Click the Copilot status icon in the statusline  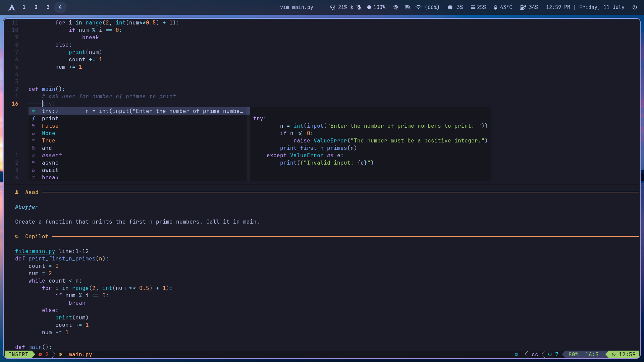click(x=517, y=354)
